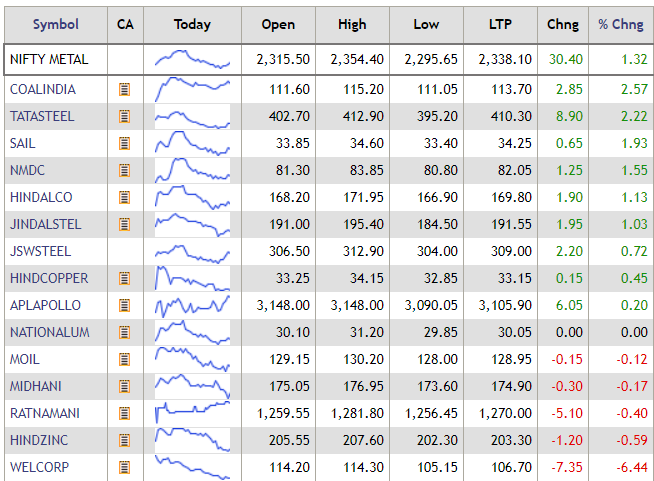Screen dimensions: 654x481
Task: View NIFTY METAL intraday sparkline chart
Action: [192, 59]
